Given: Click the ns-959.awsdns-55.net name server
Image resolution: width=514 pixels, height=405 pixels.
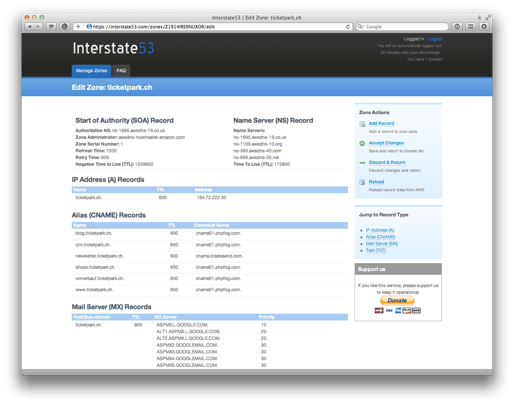Looking at the screenshot, I should coord(256,157).
